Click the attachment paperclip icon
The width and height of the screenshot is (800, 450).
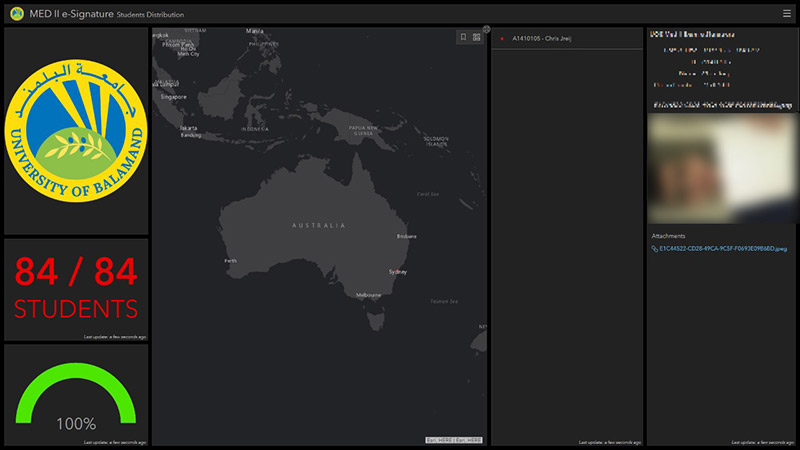pyautogui.click(x=654, y=248)
